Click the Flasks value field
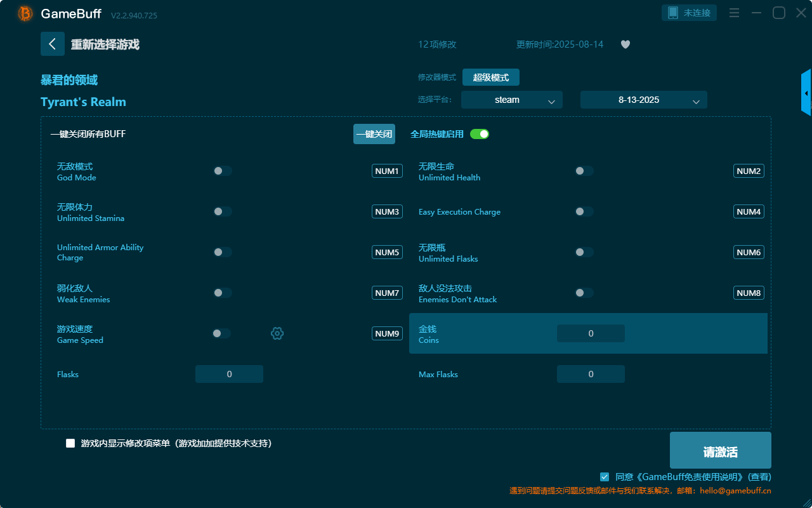 coord(229,374)
